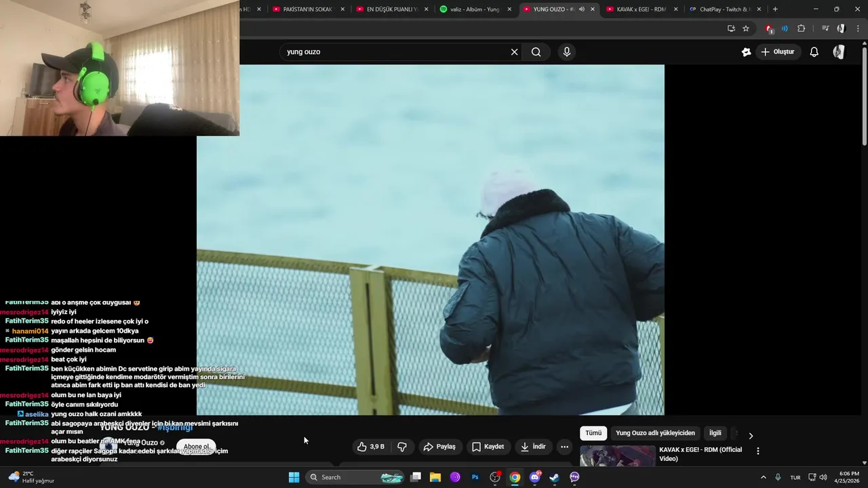Screen dimensions: 868x488
Task: Click the Oluştur create button
Action: point(778,52)
